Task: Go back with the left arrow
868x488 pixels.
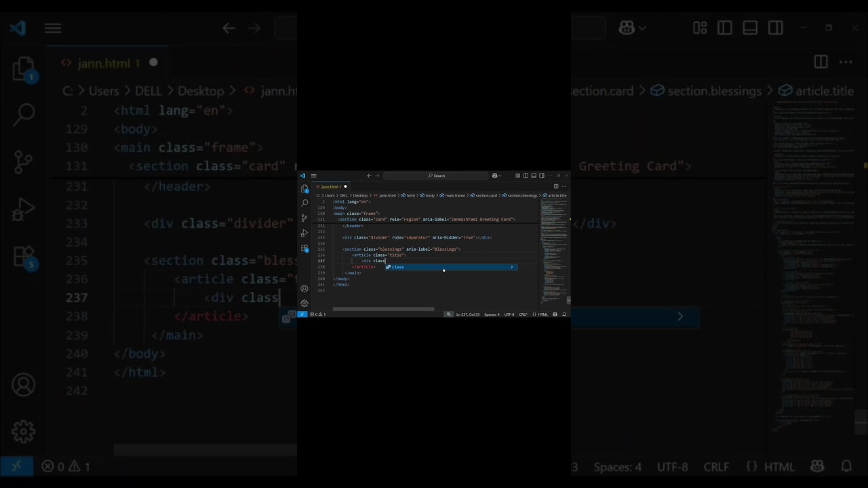Action: (x=369, y=176)
